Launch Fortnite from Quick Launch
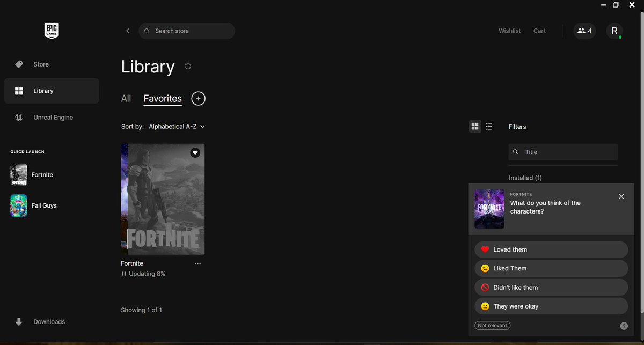This screenshot has width=644, height=345. (32, 175)
